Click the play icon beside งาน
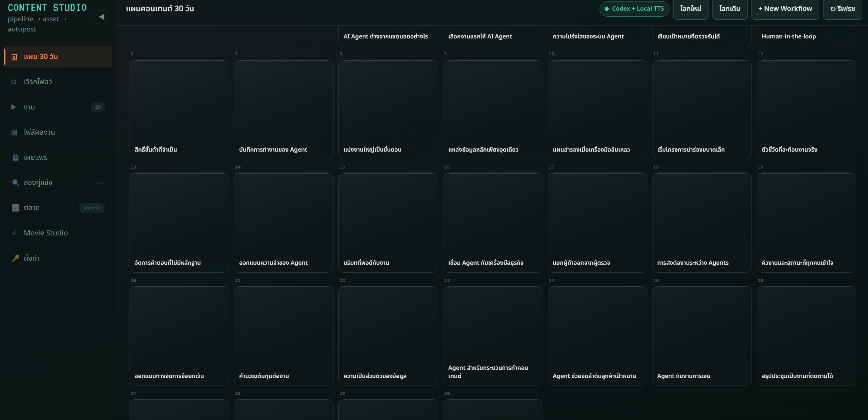 point(14,107)
